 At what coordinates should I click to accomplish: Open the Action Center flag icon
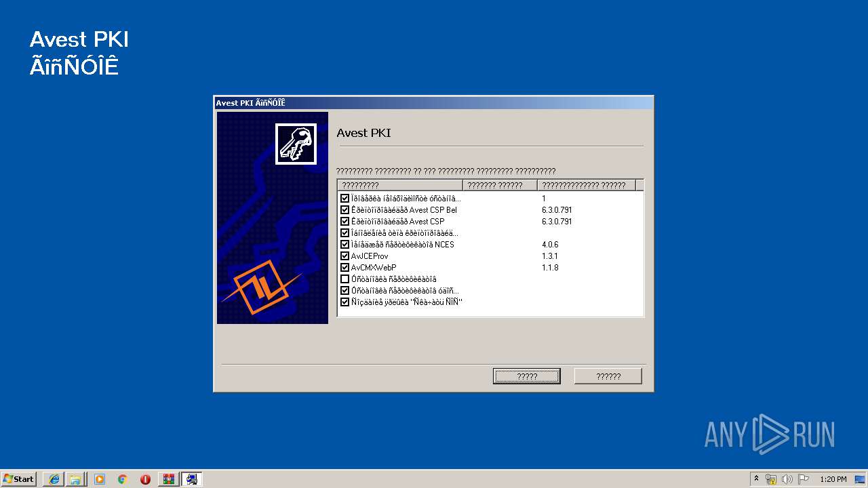(804, 479)
